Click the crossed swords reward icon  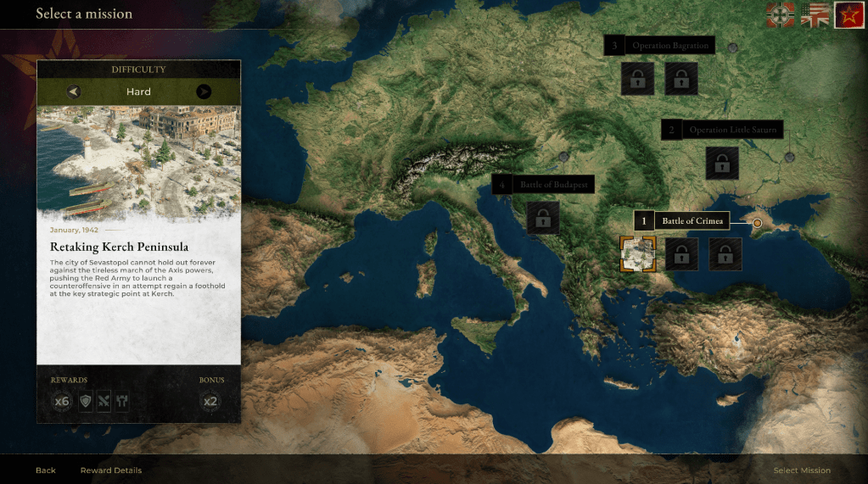104,402
